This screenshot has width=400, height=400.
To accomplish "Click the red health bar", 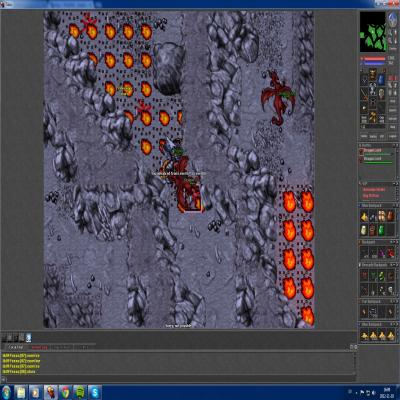I will click(x=374, y=59).
